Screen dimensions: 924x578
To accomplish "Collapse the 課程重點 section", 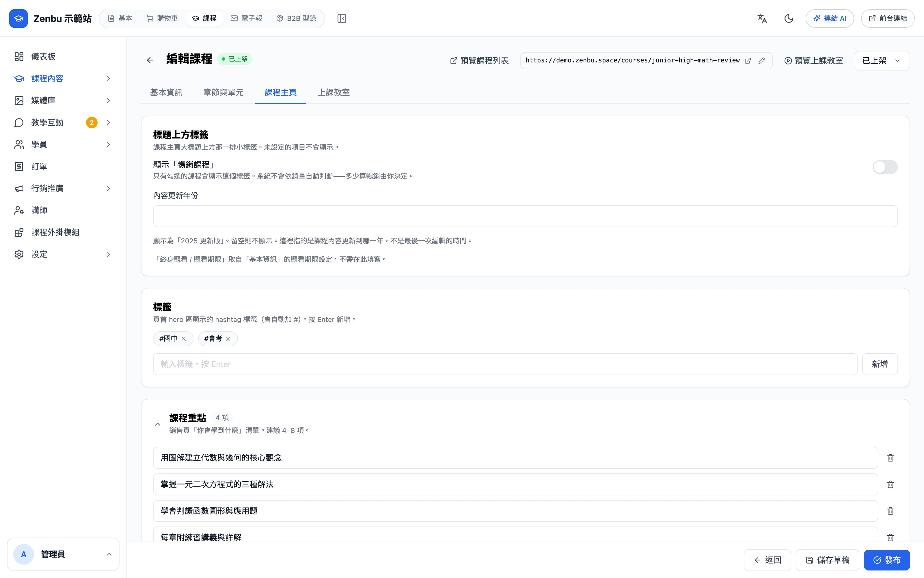I will tap(157, 424).
